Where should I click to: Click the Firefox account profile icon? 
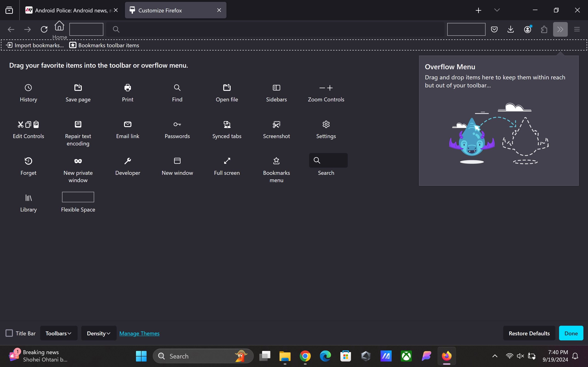[x=527, y=29]
